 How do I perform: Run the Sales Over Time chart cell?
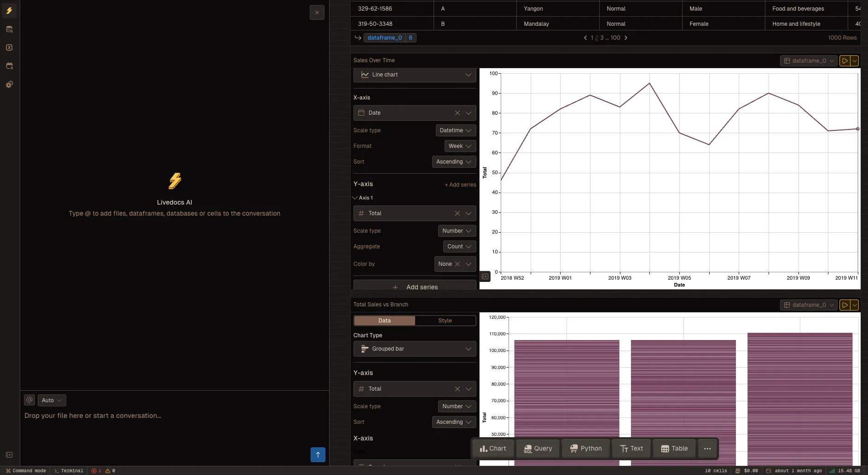tap(845, 60)
